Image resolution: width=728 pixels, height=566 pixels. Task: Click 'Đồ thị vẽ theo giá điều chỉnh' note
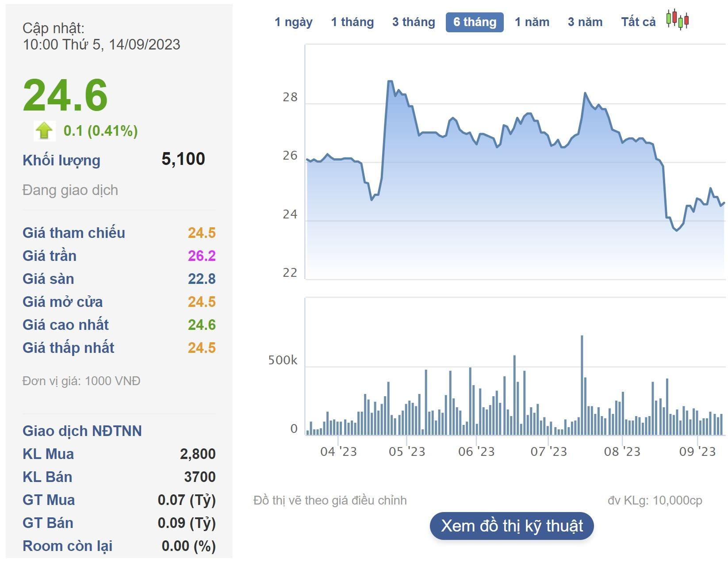tap(330, 500)
